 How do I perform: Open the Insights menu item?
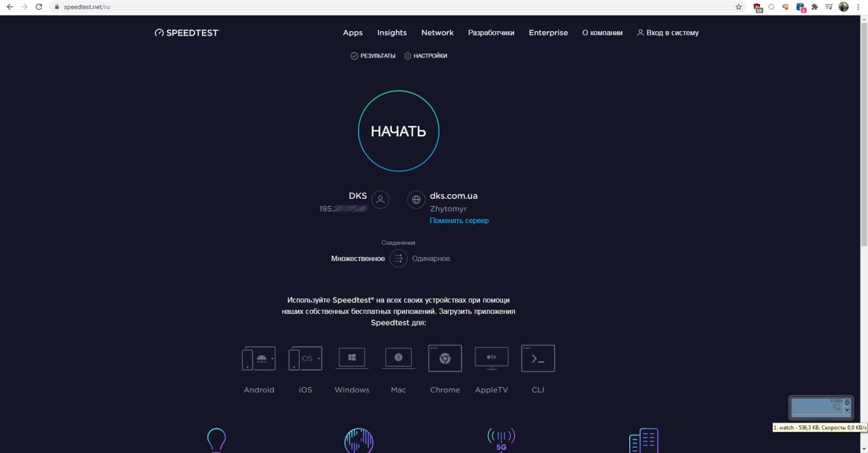(392, 33)
